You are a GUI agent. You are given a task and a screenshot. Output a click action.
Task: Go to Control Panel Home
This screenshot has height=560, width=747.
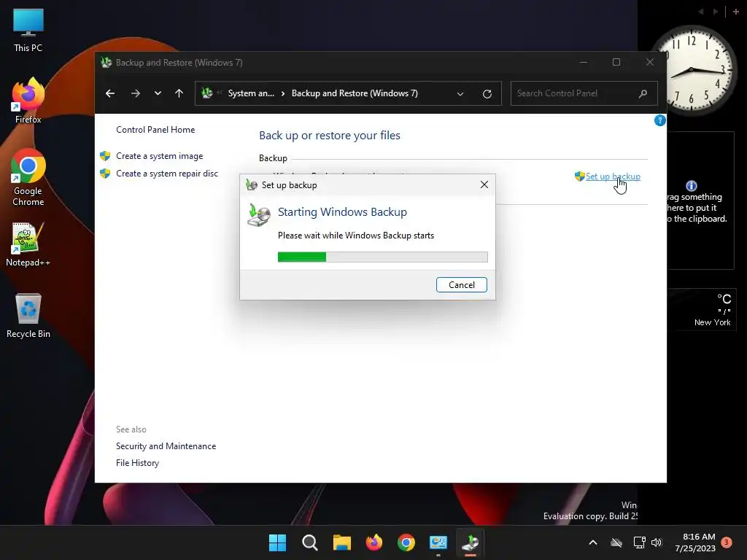pyautogui.click(x=155, y=130)
